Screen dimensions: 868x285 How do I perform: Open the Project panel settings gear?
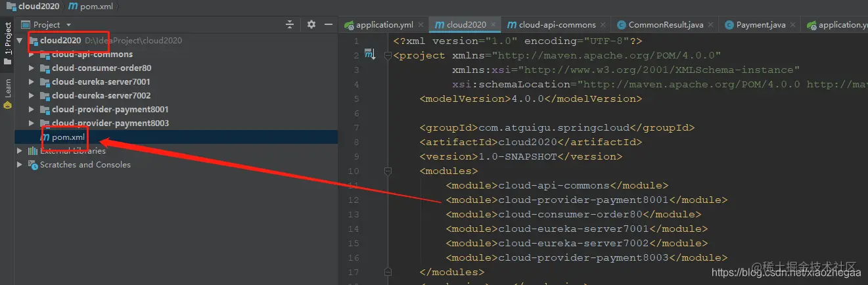tap(311, 24)
